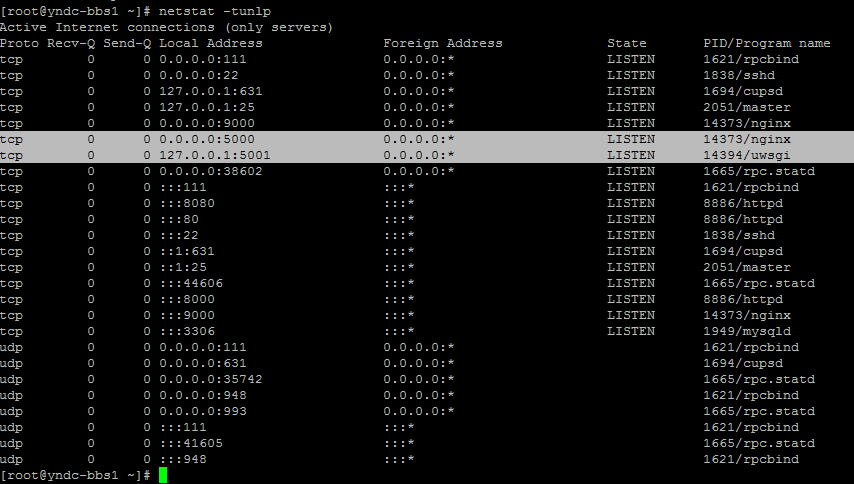The height and width of the screenshot is (484, 854).
Task: Click 14373/nginx in the port 5000 row
Action: click(x=747, y=139)
